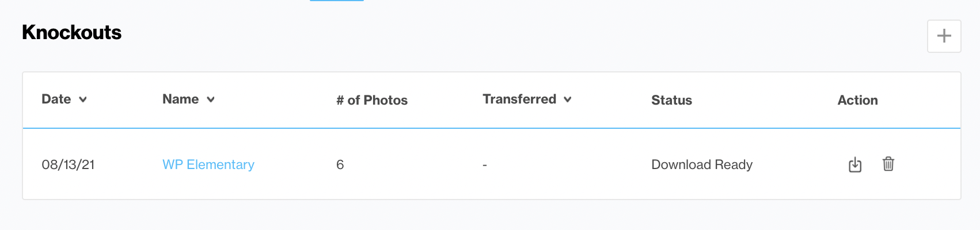Select the 08/13/21 date cell

[68, 164]
